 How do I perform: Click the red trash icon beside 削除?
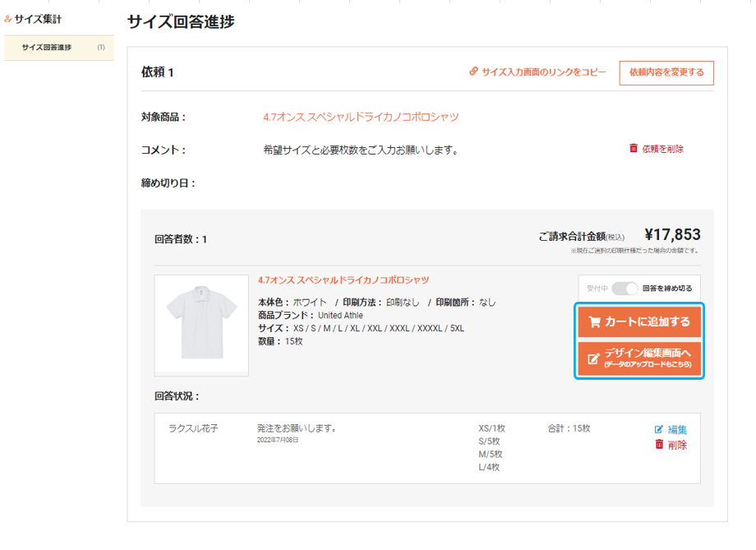pyautogui.click(x=659, y=444)
